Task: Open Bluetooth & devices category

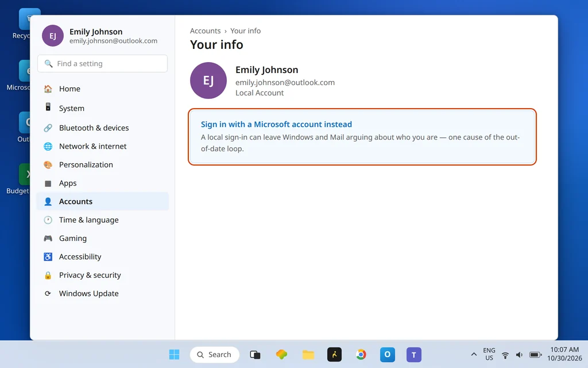Action: (x=102, y=128)
